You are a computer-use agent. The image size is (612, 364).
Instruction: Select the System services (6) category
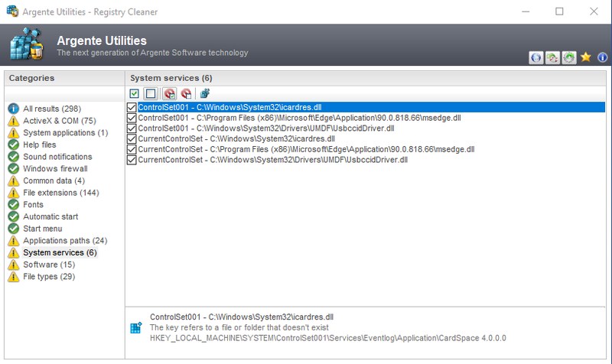(60, 253)
